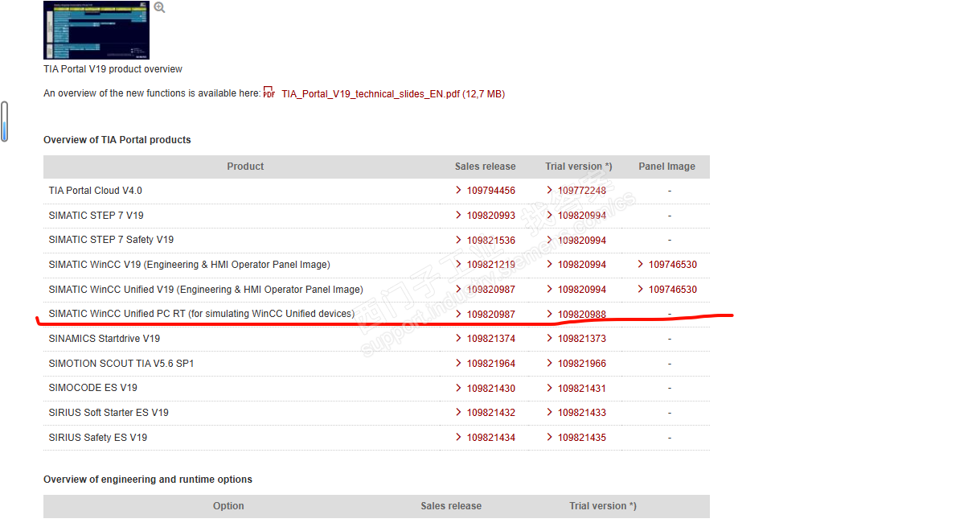980x523 pixels.
Task: Select the TIA Portal Cloud V4.0 row text
Action: click(96, 191)
